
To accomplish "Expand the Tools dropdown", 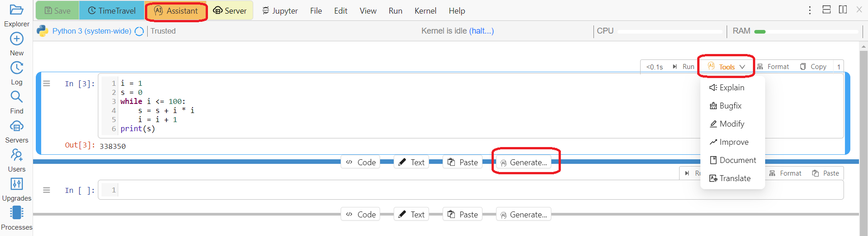I will (727, 67).
